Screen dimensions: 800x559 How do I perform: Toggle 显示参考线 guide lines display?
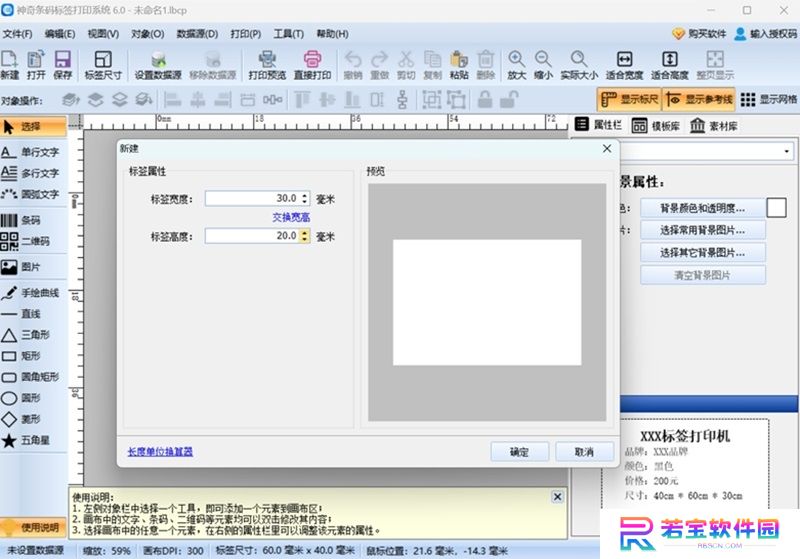[699, 99]
